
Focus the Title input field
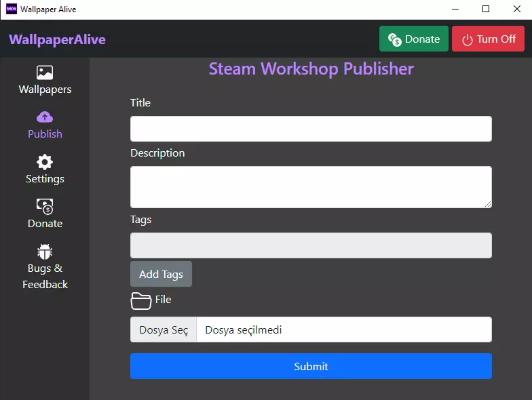311,129
